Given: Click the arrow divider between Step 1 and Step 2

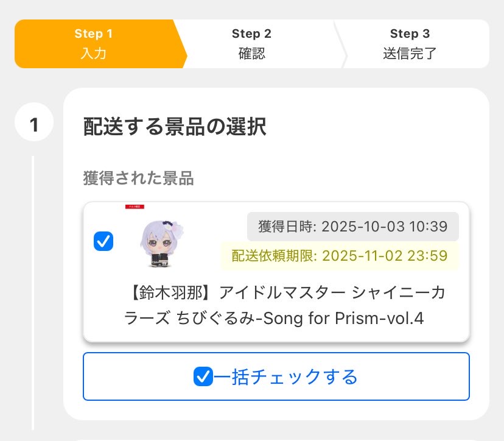Looking at the screenshot, I should pyautogui.click(x=181, y=44).
